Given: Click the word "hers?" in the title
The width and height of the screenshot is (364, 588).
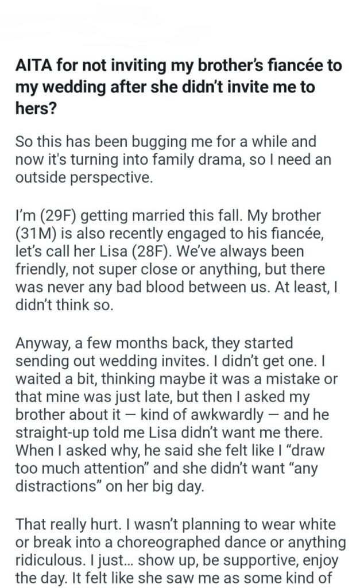Looking at the screenshot, I should [36, 109].
